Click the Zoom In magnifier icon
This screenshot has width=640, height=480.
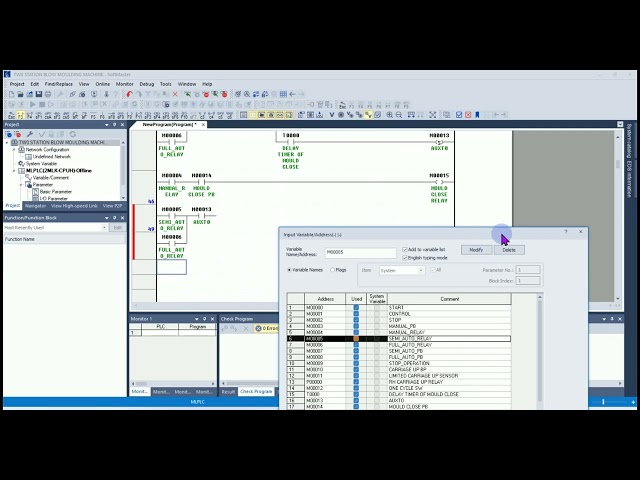[x=390, y=115]
